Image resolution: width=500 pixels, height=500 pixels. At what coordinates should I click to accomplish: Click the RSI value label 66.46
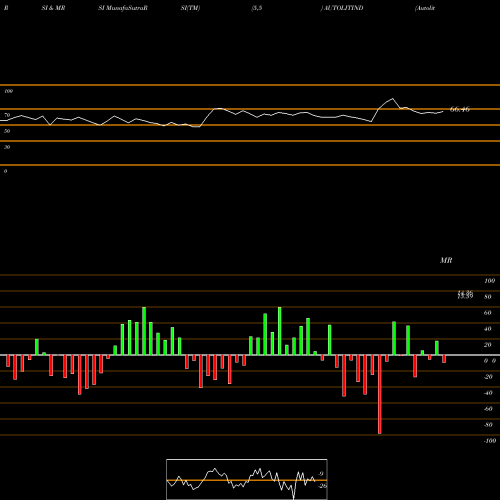(460, 109)
